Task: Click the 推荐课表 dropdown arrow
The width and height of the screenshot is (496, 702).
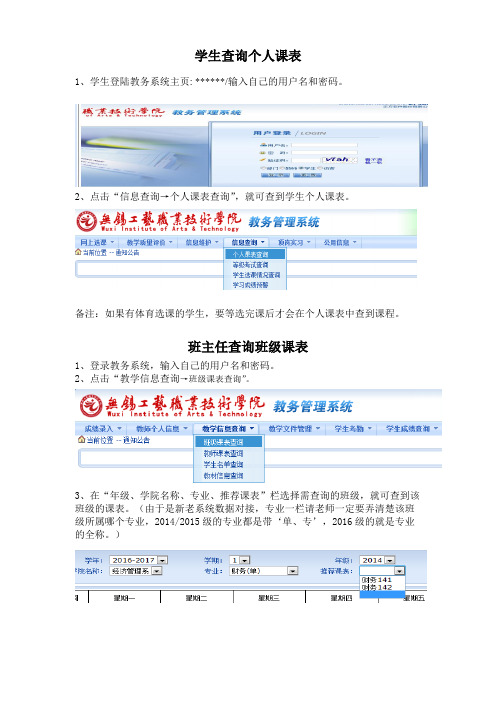Action: (x=399, y=571)
